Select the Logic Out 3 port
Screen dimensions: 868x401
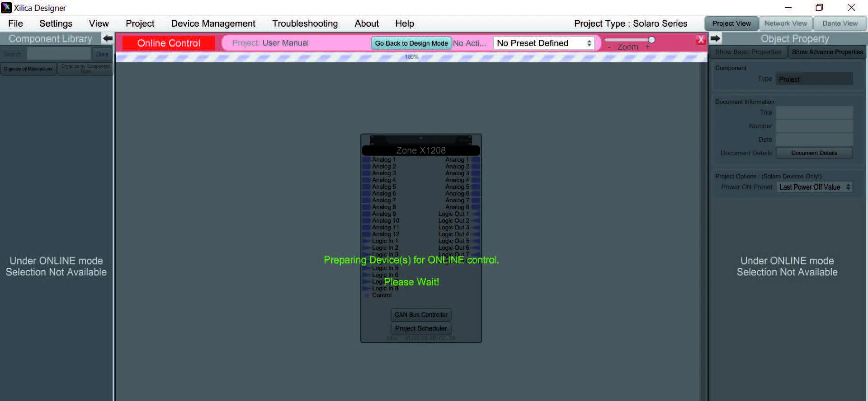pyautogui.click(x=476, y=227)
